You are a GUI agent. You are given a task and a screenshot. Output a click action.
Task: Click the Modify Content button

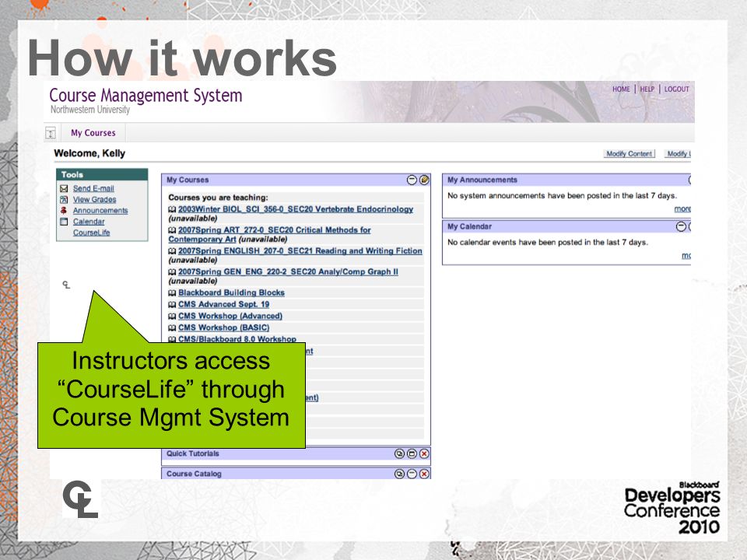click(x=629, y=154)
